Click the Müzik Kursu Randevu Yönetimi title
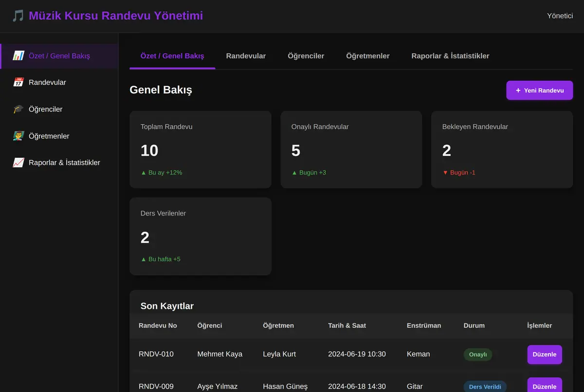Screen dimensions: 584x392 [x=116, y=16]
